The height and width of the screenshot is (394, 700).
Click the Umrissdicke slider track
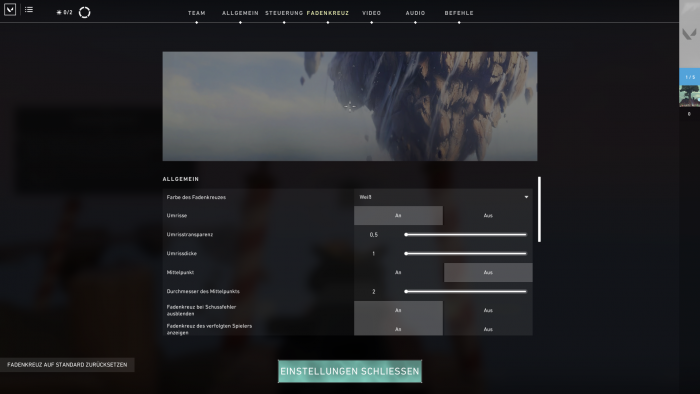coord(466,253)
